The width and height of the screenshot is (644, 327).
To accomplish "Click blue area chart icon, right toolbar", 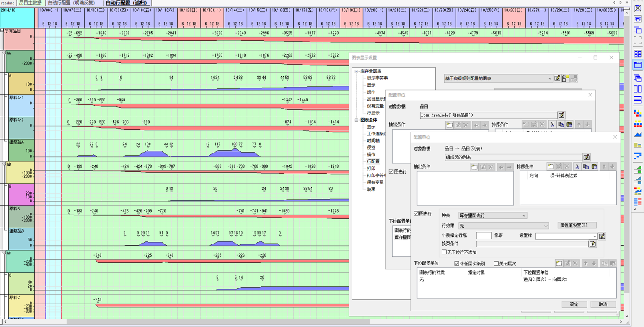I will point(637,134).
